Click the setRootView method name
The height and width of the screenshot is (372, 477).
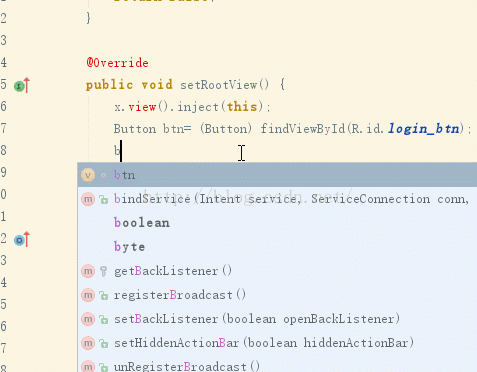tap(219, 85)
